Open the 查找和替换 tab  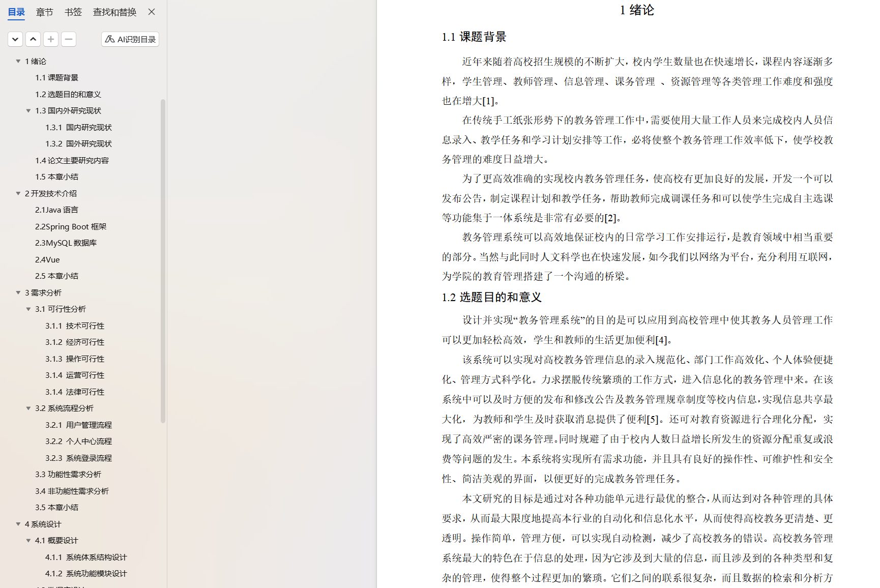pyautogui.click(x=114, y=12)
